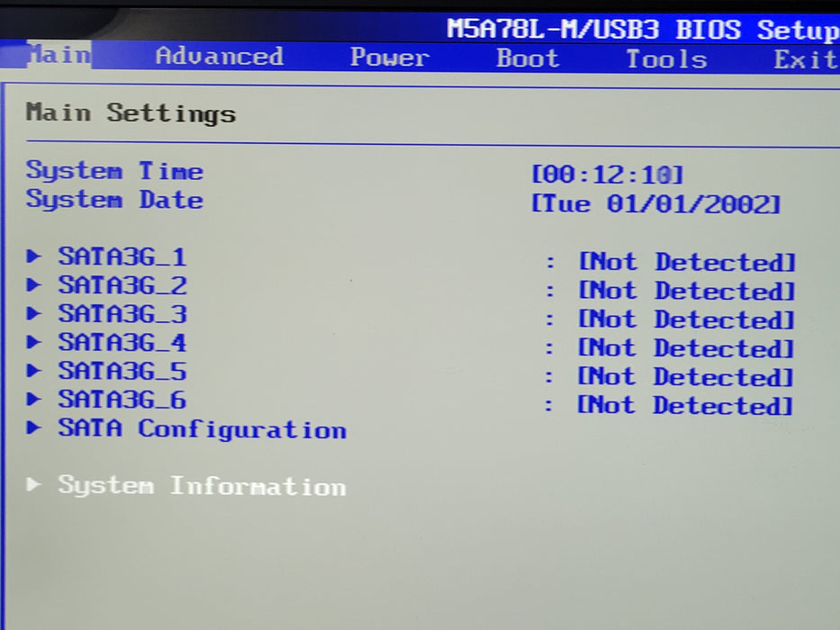The width and height of the screenshot is (840, 630).
Task: Expand arrow beside SATA3G_1
Action: (33, 256)
